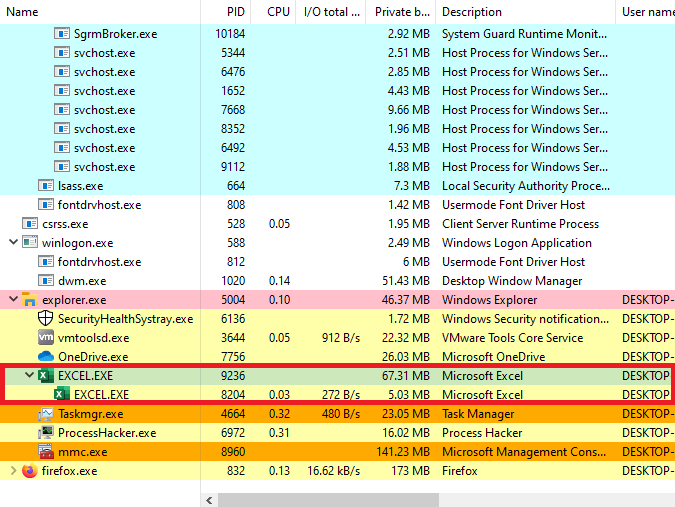Click the EXCEL.EXE name with PID 8204
Viewport: 675px width, 507px height.
coord(102,395)
